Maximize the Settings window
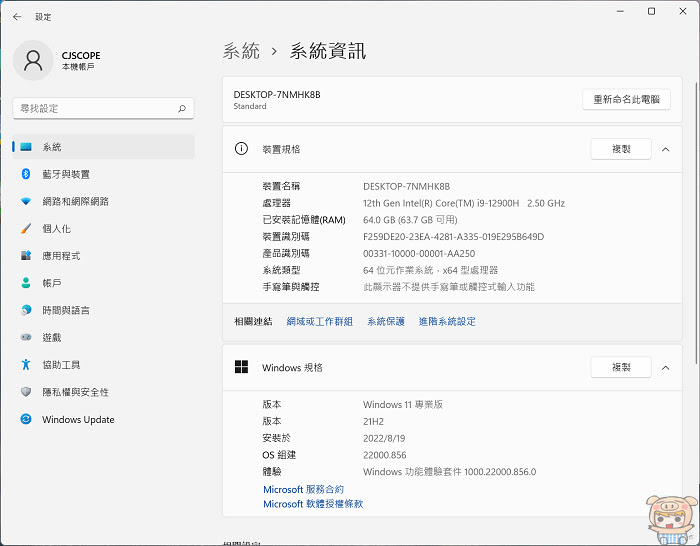Screen dimensions: 700x546 [651, 12]
